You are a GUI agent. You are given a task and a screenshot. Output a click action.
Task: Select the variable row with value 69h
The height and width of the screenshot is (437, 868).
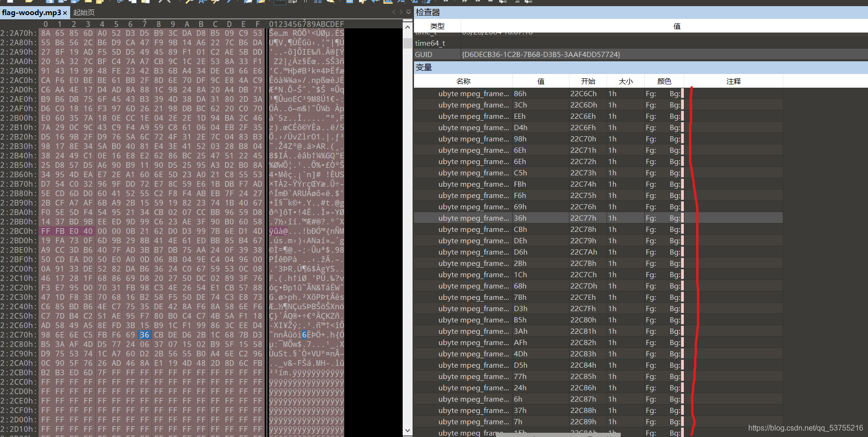coord(598,207)
